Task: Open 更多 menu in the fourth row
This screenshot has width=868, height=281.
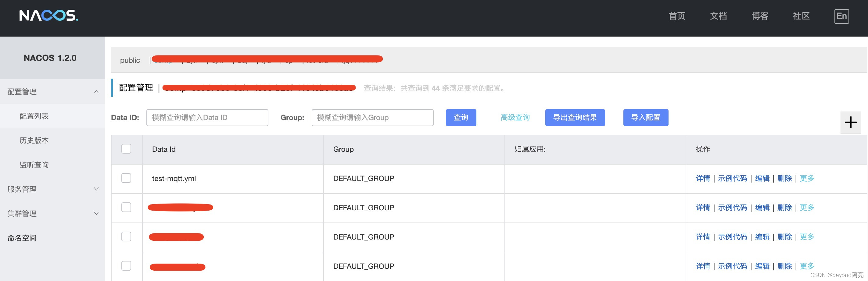Action: [x=807, y=266]
